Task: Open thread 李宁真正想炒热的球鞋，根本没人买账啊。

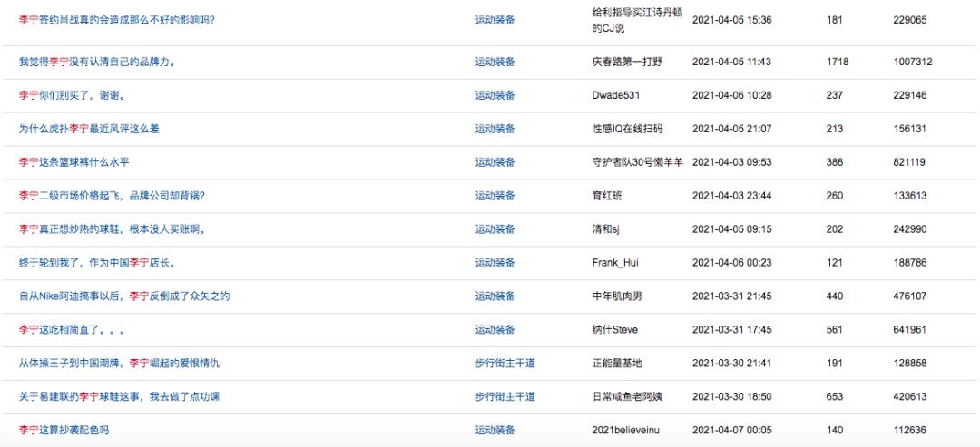Action: [x=112, y=229]
